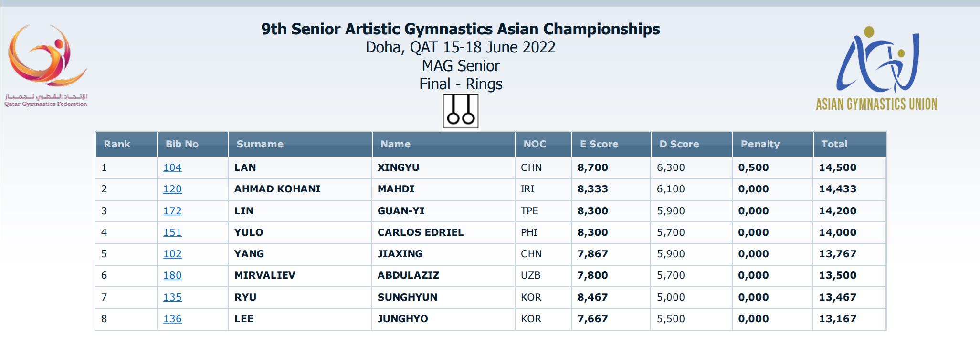Image resolution: width=980 pixels, height=355 pixels.
Task: Click the Qatar Gymnastics Federation logo
Action: click(x=46, y=66)
